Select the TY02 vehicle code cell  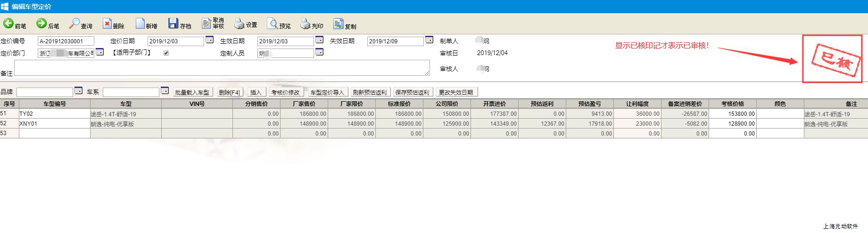coord(54,114)
